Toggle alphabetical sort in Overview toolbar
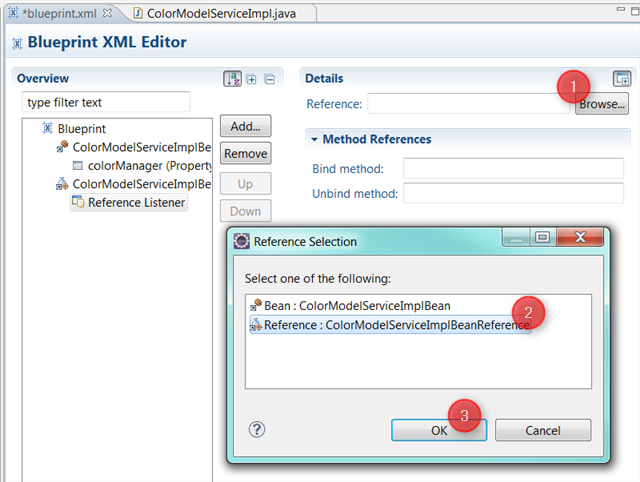 [233, 79]
